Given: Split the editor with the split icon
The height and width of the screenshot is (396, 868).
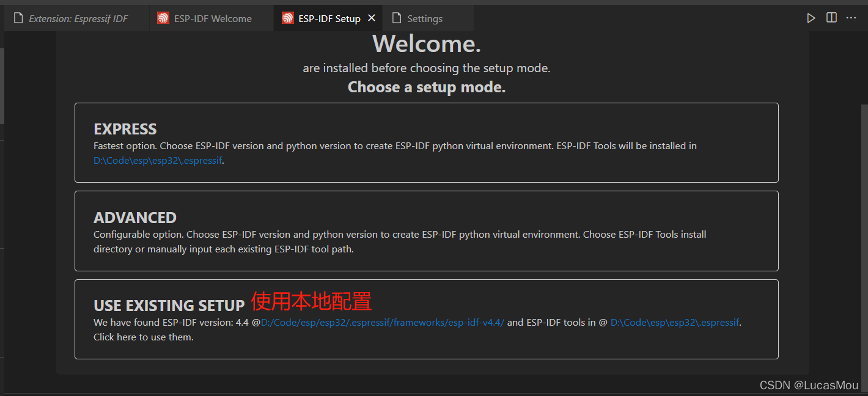Looking at the screenshot, I should click(x=831, y=18).
